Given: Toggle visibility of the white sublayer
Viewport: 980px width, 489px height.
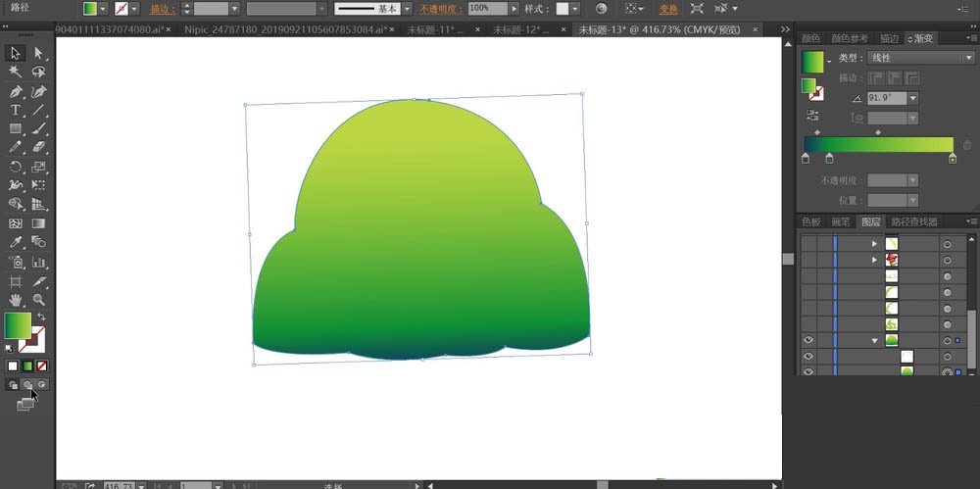Looking at the screenshot, I should (808, 357).
